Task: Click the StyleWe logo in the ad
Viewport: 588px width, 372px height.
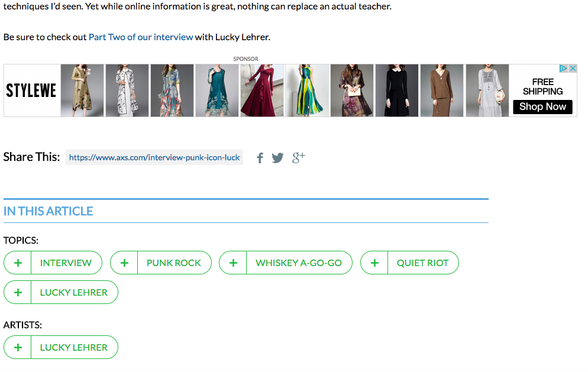Action: (x=31, y=90)
